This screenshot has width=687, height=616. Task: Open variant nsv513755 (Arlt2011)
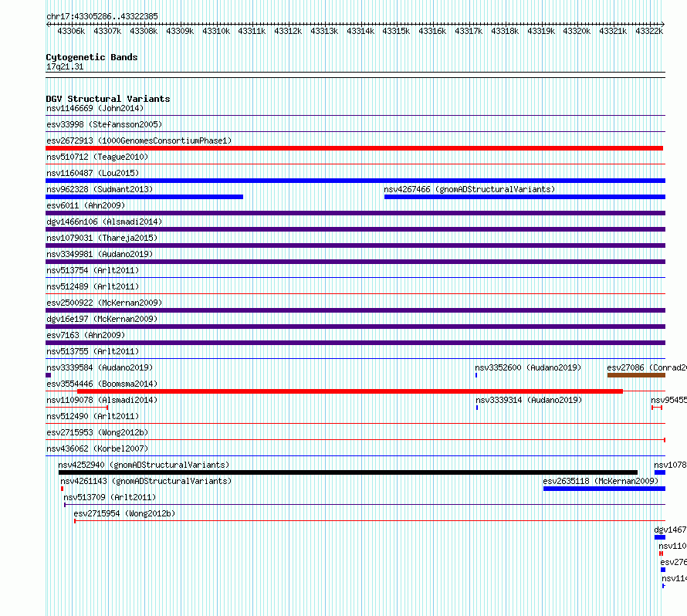(93, 351)
